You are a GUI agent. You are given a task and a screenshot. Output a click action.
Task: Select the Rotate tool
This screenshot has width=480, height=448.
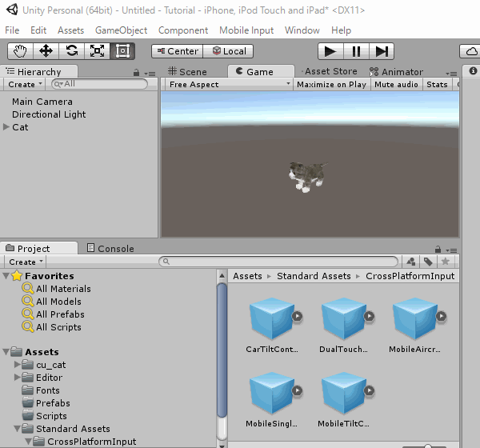pyautogui.click(x=71, y=51)
